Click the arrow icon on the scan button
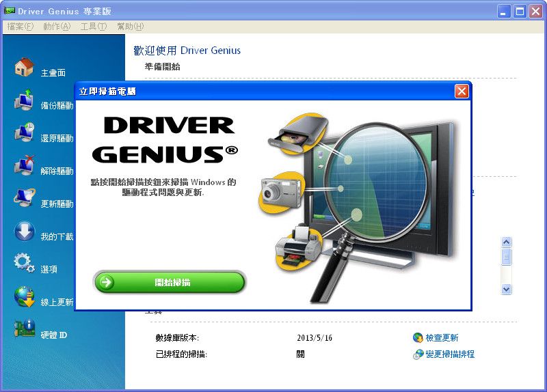 pos(107,282)
